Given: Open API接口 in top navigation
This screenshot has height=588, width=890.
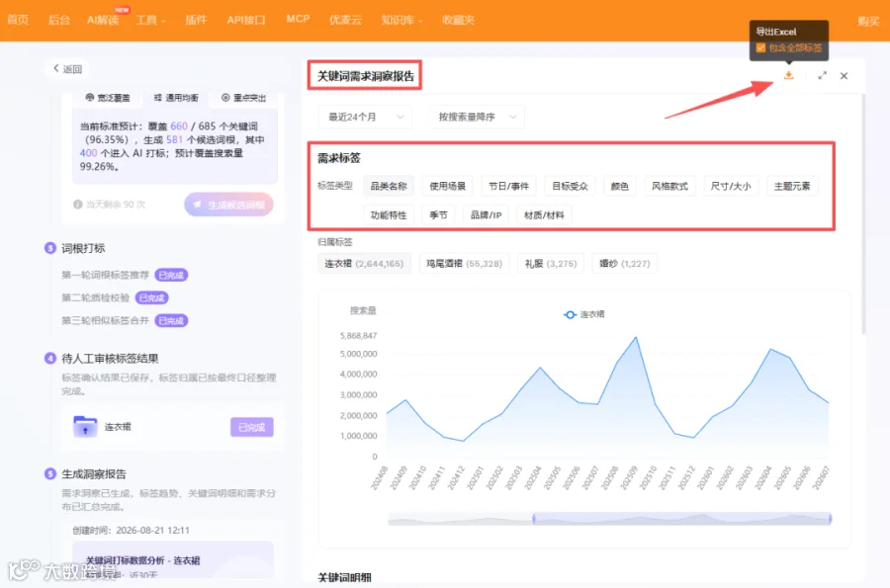Looking at the screenshot, I should (x=246, y=20).
